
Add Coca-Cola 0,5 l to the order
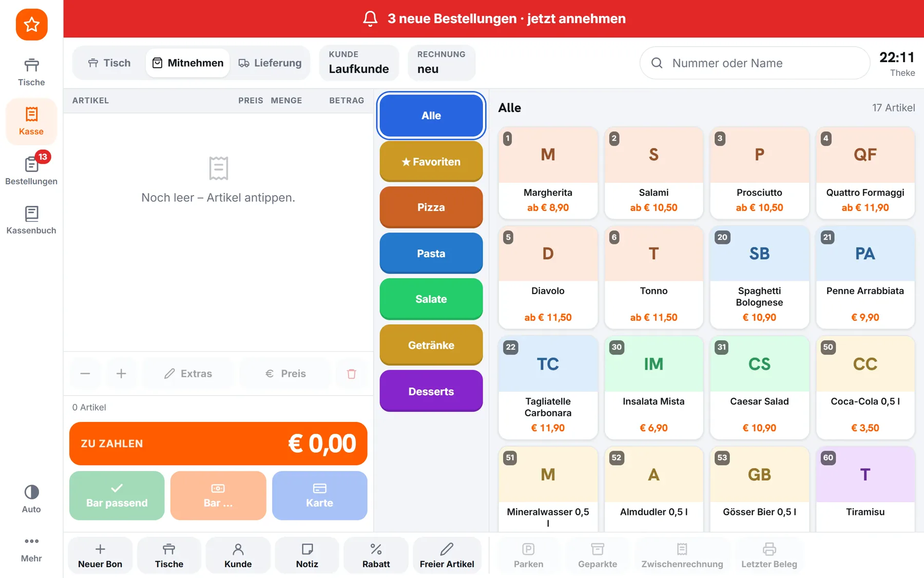(x=865, y=388)
